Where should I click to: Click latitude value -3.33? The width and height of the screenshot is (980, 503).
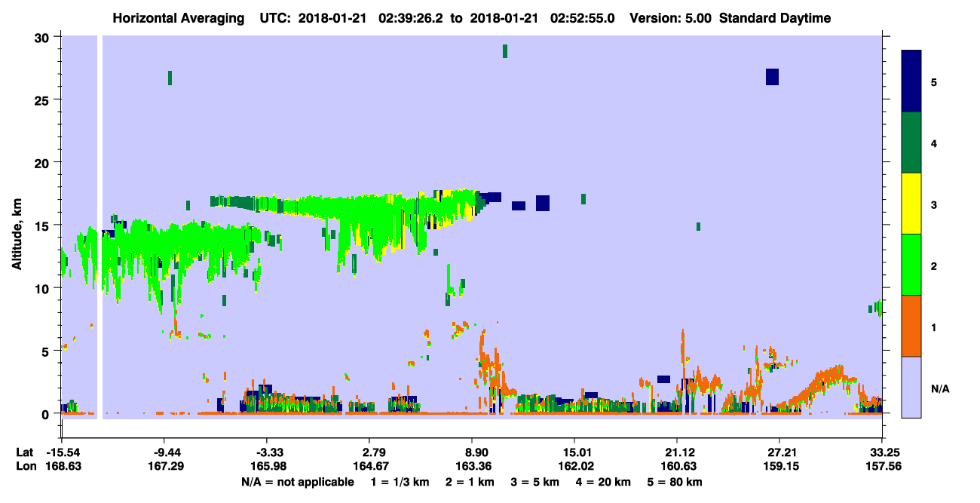pyautogui.click(x=268, y=452)
